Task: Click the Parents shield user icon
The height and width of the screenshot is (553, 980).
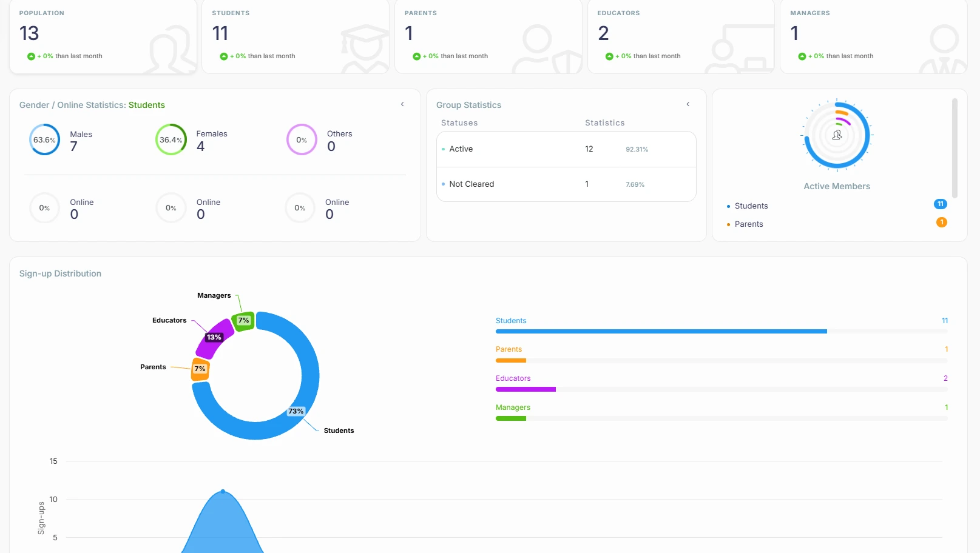Action: tap(546, 50)
